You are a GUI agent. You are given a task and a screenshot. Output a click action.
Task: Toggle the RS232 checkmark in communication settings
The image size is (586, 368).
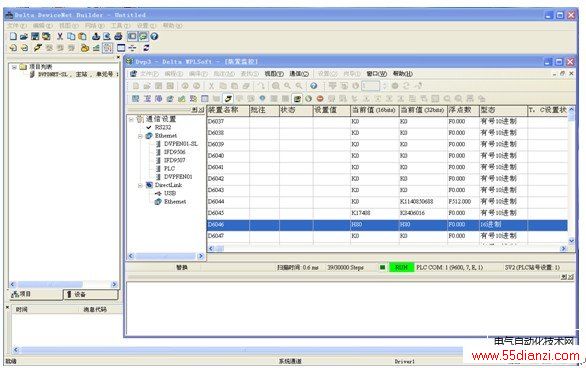click(x=149, y=127)
